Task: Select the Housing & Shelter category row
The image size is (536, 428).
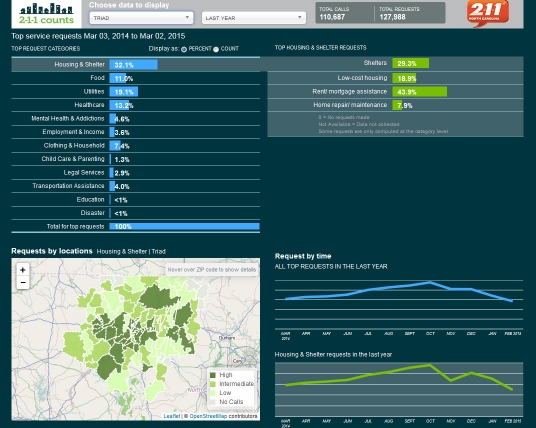Action: click(136, 65)
